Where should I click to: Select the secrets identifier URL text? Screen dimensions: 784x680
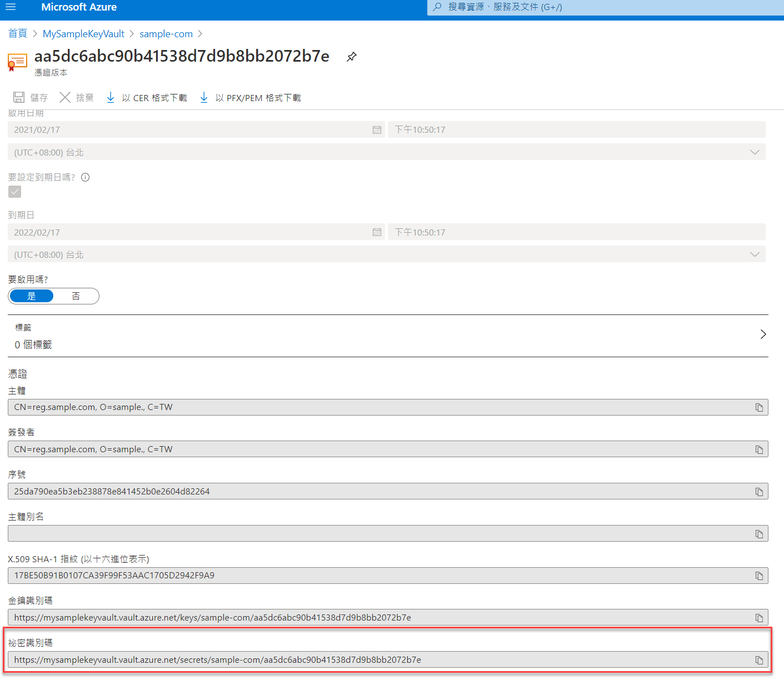click(x=218, y=660)
